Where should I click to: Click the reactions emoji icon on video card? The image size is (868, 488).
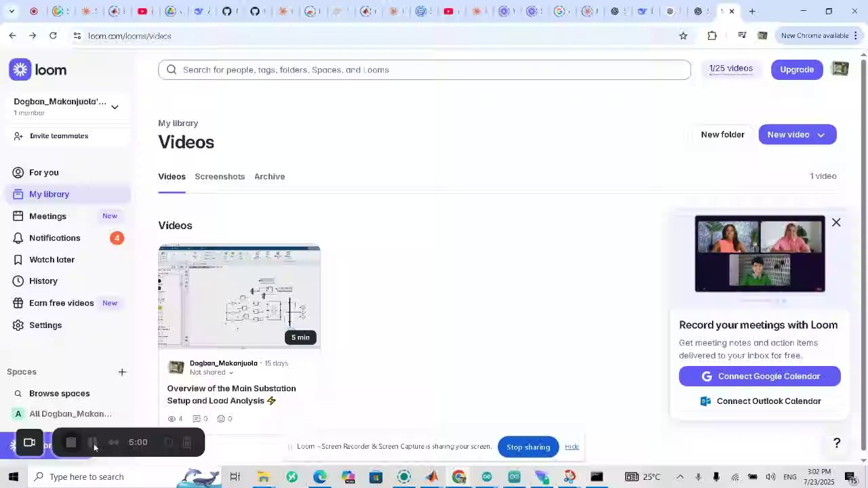point(221,419)
